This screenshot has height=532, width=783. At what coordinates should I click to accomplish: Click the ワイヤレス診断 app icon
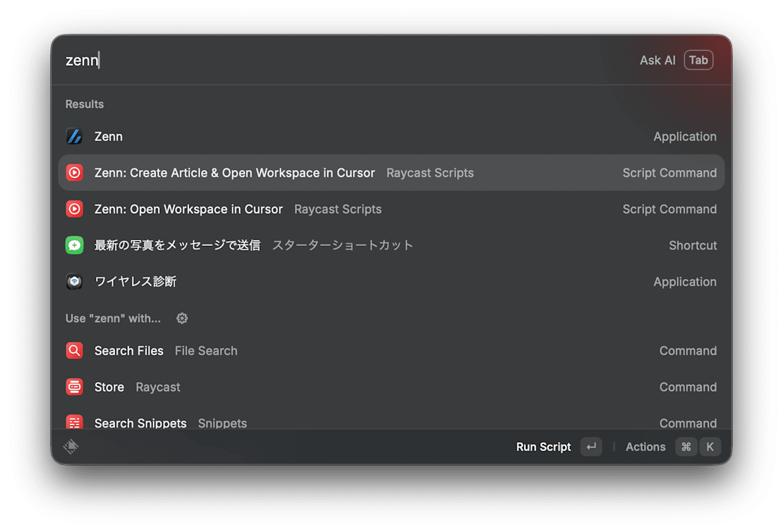(74, 282)
